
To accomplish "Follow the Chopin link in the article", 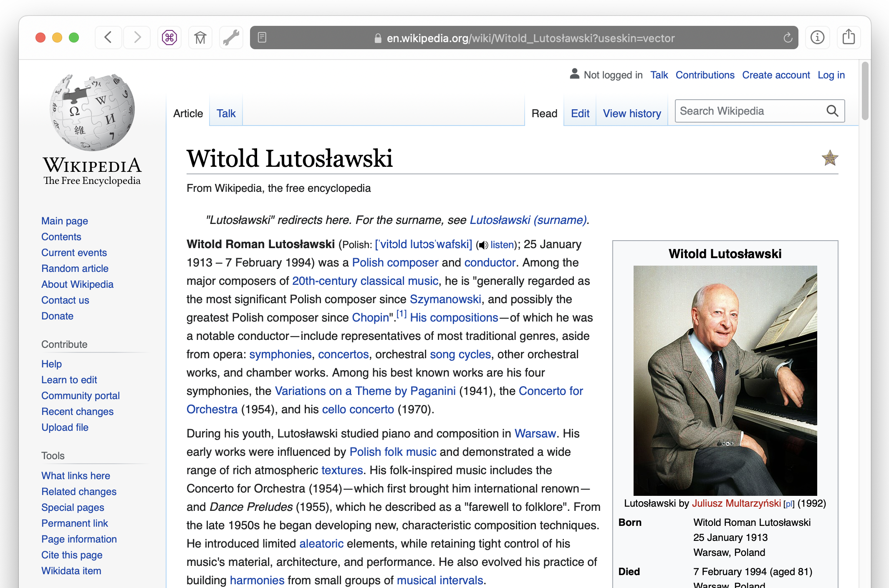I will (370, 318).
